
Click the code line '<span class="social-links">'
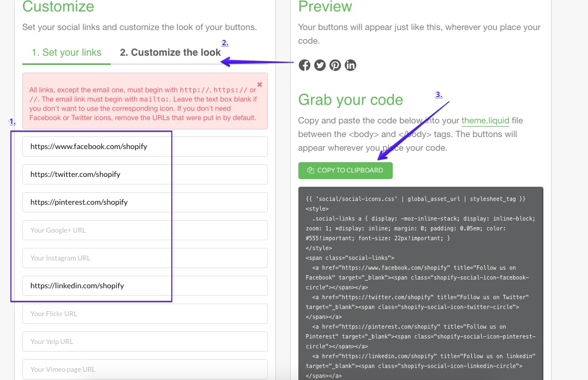[350, 258]
